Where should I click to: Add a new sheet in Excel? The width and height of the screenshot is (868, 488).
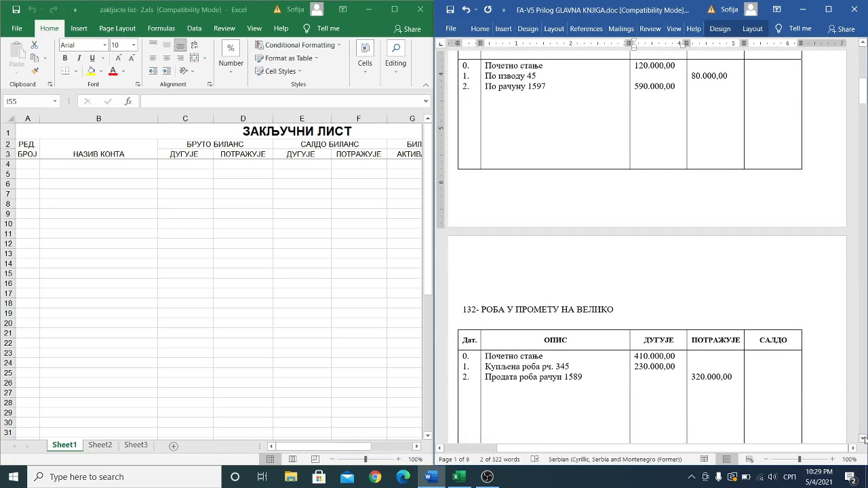pyautogui.click(x=174, y=445)
